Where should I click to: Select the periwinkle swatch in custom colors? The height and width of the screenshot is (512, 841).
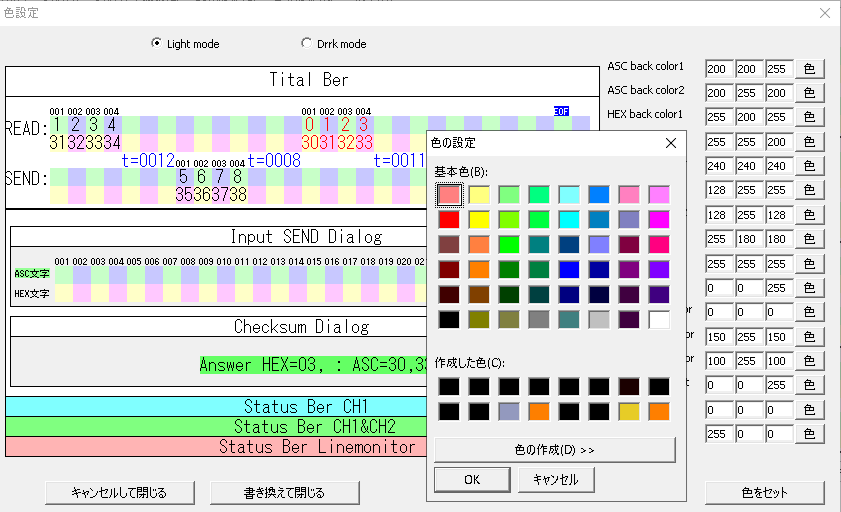pyautogui.click(x=509, y=411)
